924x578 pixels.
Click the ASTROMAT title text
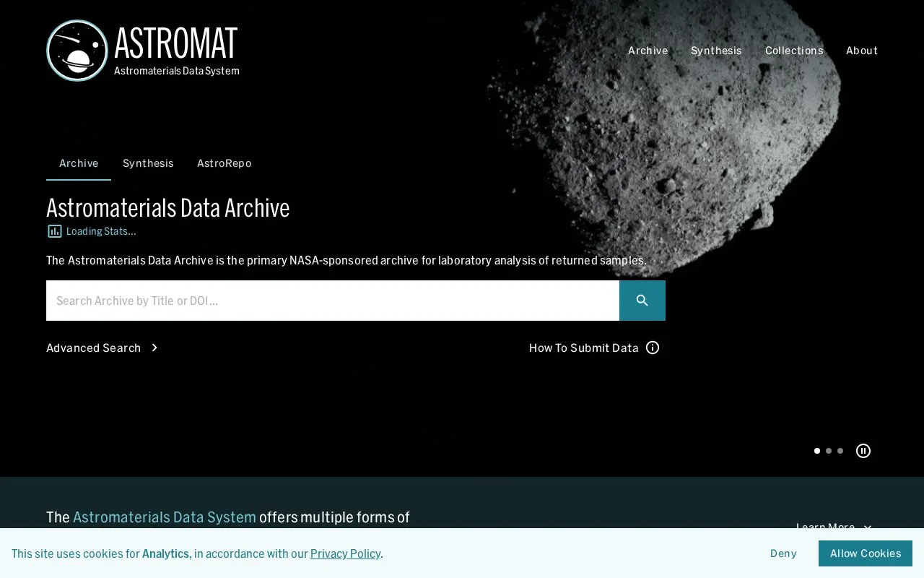pos(175,43)
